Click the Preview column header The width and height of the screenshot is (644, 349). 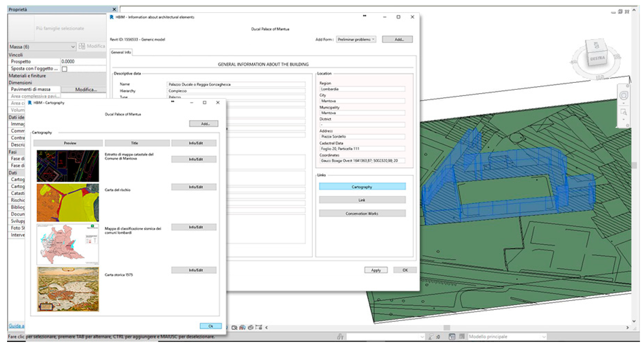point(68,143)
